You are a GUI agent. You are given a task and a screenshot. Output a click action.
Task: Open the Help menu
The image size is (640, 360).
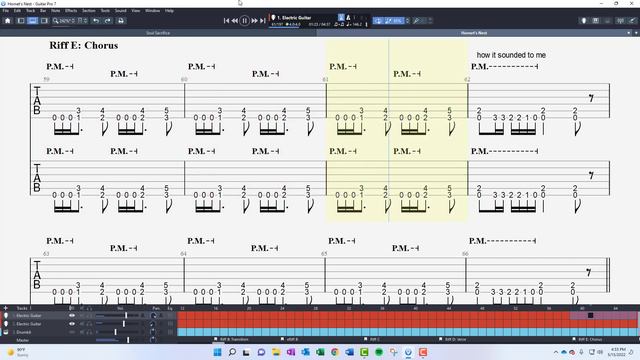point(169,11)
